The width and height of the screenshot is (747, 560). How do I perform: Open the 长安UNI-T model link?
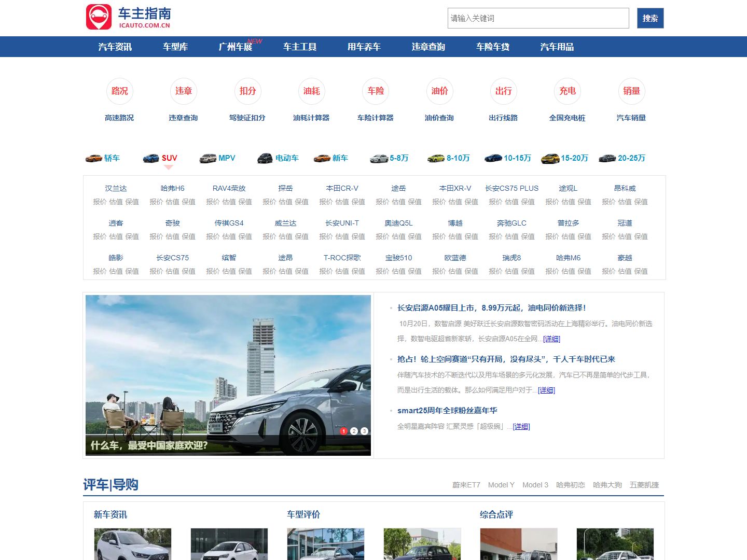click(342, 223)
